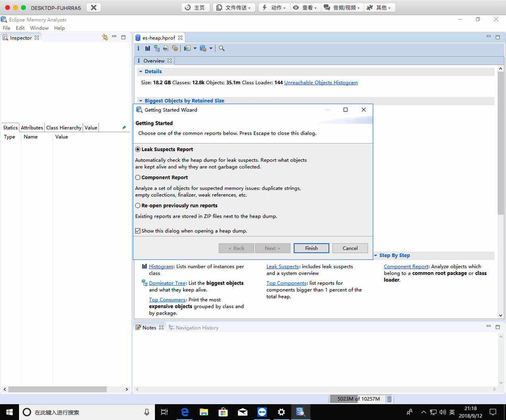Open TeamViewer icon in the taskbar
The width and height of the screenshot is (506, 420).
tap(262, 412)
